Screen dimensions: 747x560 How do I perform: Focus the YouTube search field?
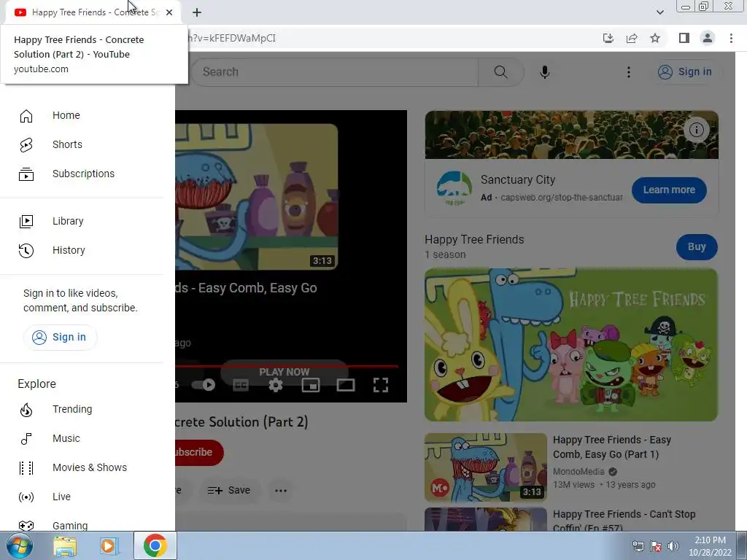[335, 72]
